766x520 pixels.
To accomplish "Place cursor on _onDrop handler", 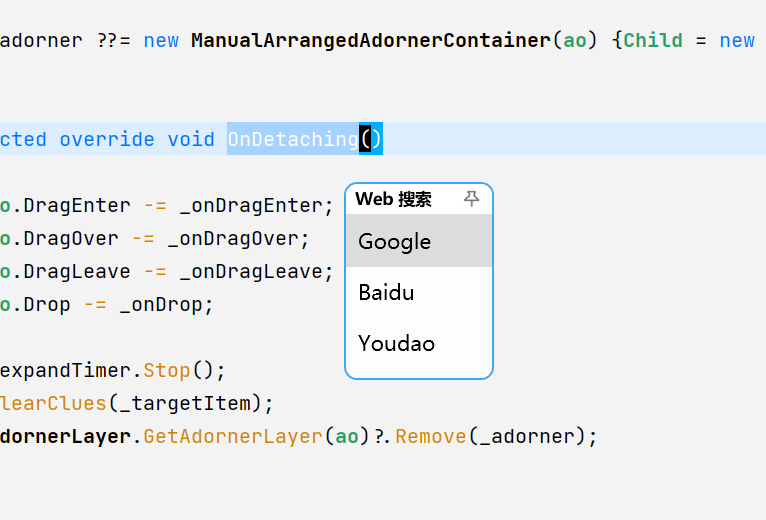I will pos(161,304).
